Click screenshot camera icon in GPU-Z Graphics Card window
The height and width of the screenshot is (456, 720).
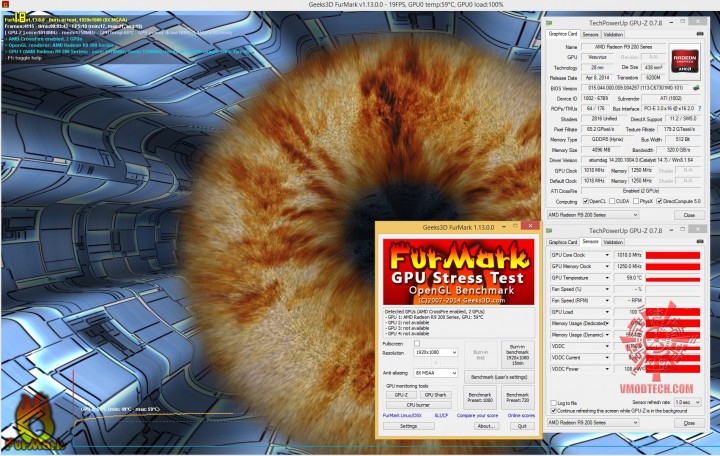point(700,34)
